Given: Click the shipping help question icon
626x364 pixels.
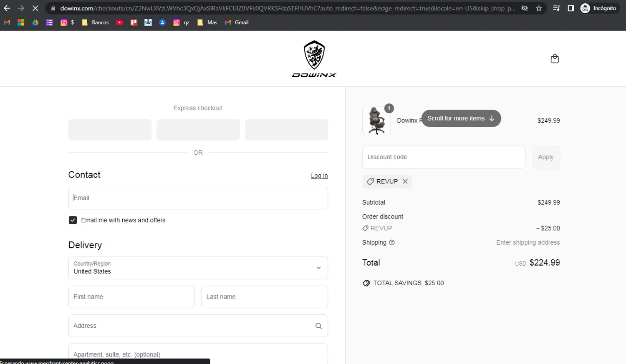Looking at the screenshot, I should pyautogui.click(x=392, y=242).
